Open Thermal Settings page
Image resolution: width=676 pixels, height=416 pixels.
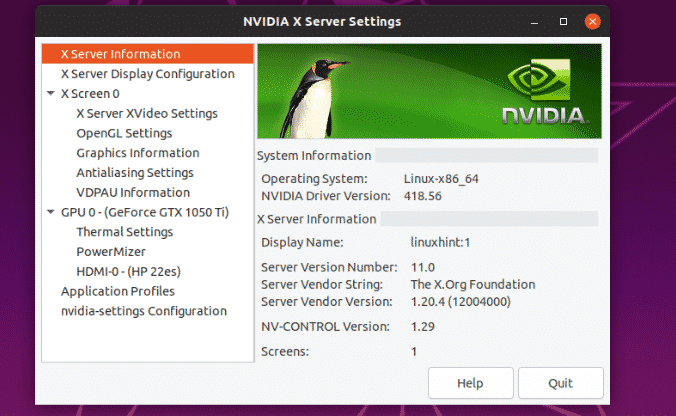[124, 232]
